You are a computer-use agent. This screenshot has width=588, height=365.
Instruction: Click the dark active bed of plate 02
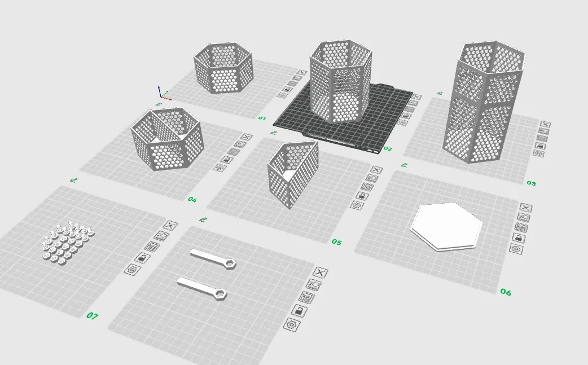click(379, 124)
